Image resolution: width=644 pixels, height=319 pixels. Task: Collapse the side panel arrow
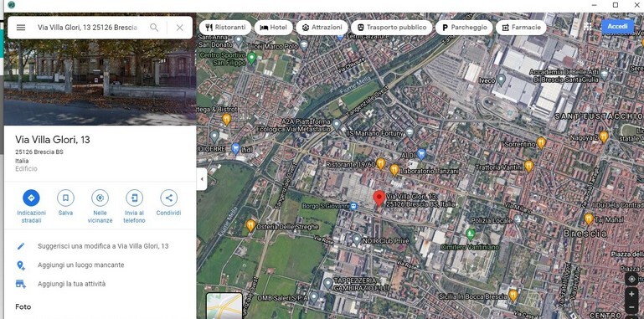(x=202, y=179)
